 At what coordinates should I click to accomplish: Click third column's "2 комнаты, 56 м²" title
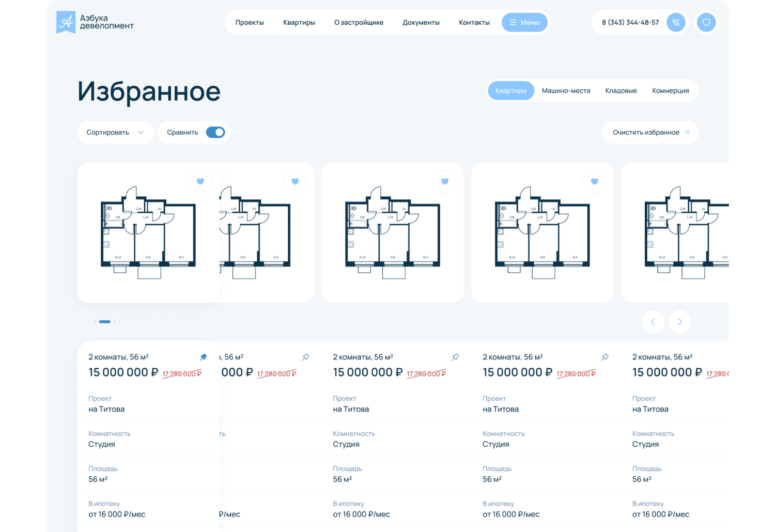[363, 357]
